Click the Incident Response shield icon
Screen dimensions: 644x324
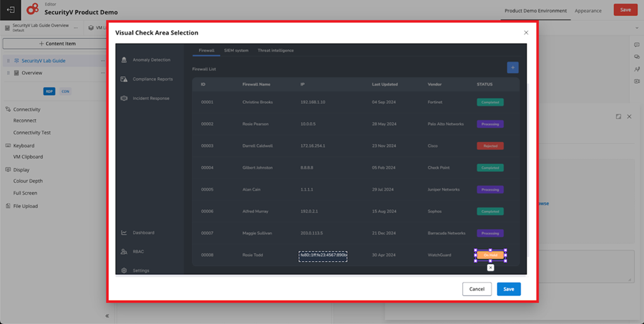click(x=124, y=99)
